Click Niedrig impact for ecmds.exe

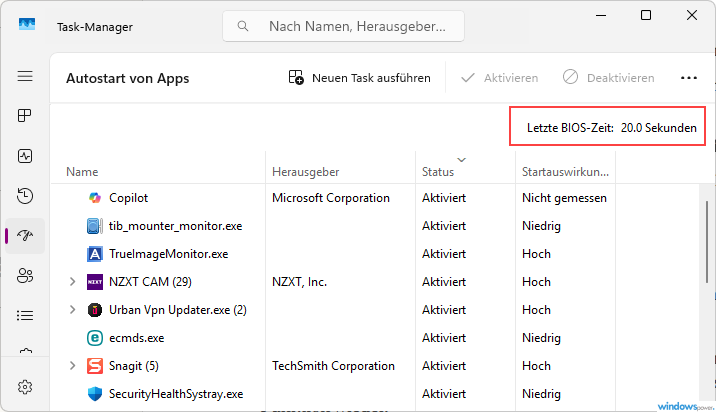[x=541, y=338]
